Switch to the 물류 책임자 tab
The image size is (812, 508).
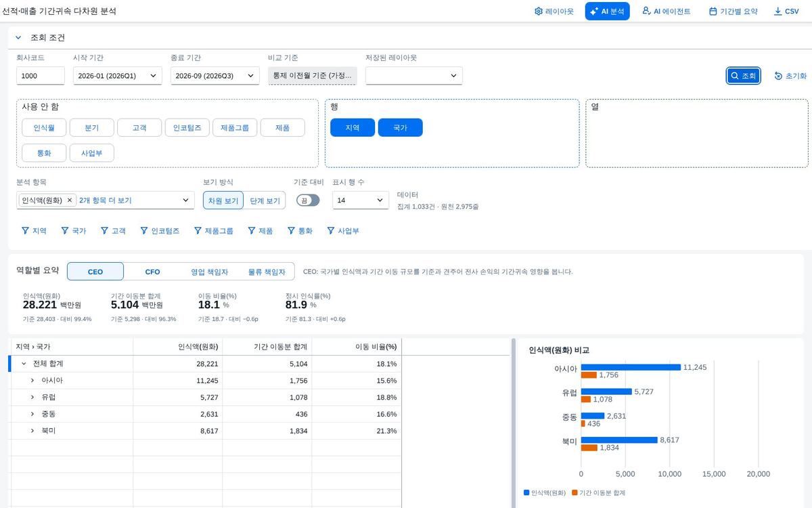pyautogui.click(x=267, y=272)
